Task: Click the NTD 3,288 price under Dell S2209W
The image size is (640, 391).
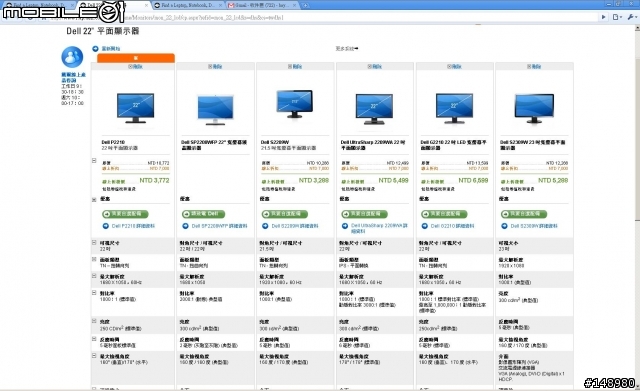Action: click(x=313, y=180)
